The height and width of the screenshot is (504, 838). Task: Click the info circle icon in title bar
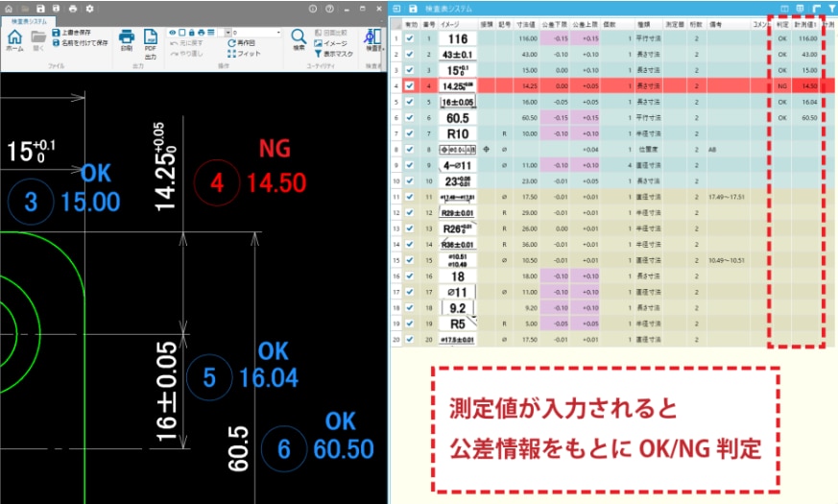pyautogui.click(x=313, y=9)
